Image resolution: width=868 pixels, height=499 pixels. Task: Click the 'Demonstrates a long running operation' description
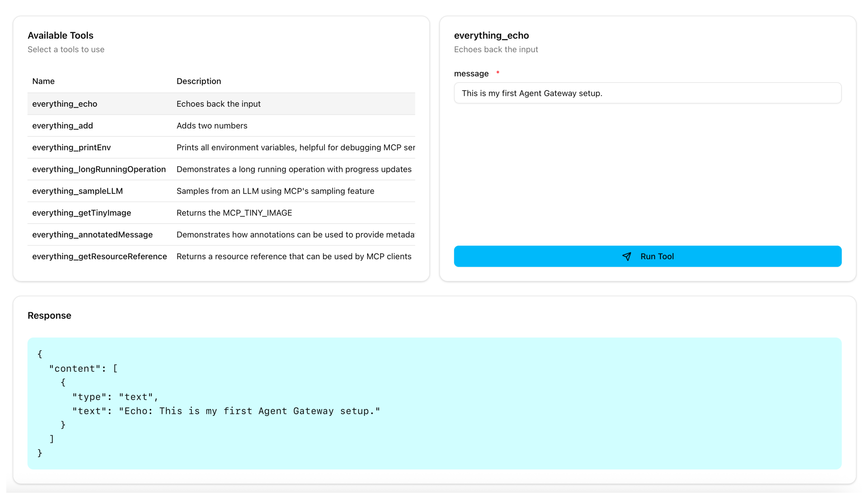[294, 169]
